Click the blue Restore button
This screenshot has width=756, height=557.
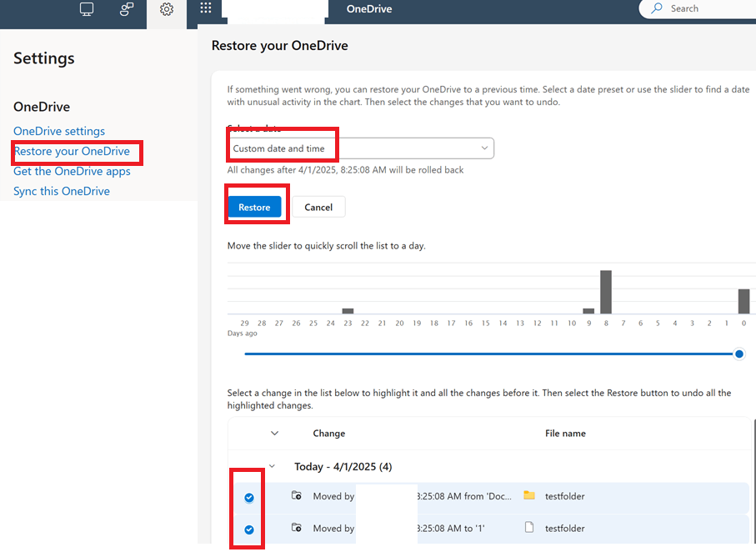(x=254, y=207)
